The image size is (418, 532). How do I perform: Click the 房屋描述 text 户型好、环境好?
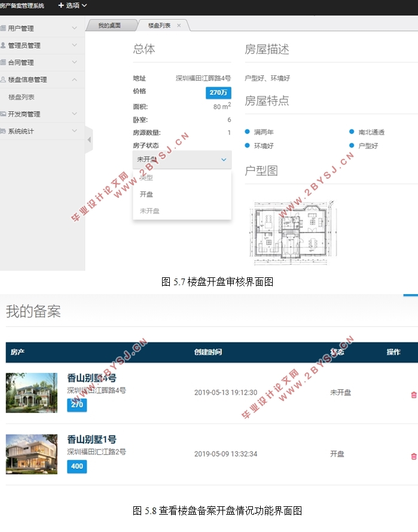tap(267, 78)
